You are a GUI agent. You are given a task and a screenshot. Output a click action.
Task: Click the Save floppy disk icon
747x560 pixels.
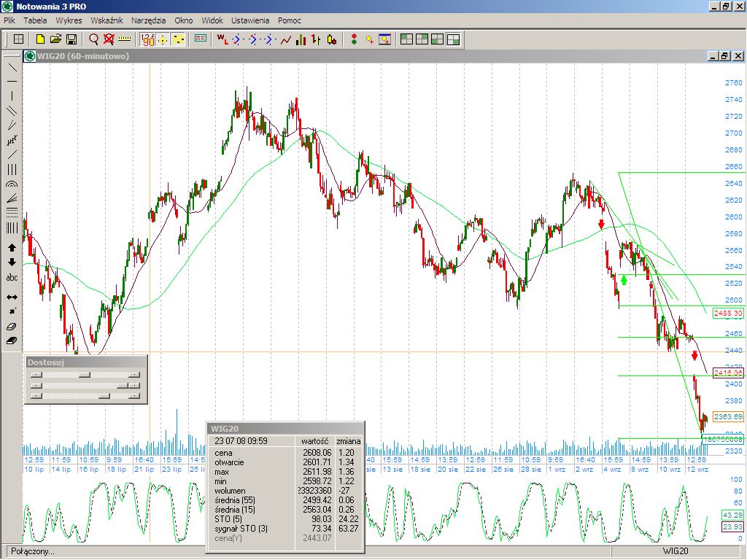pyautogui.click(x=71, y=39)
